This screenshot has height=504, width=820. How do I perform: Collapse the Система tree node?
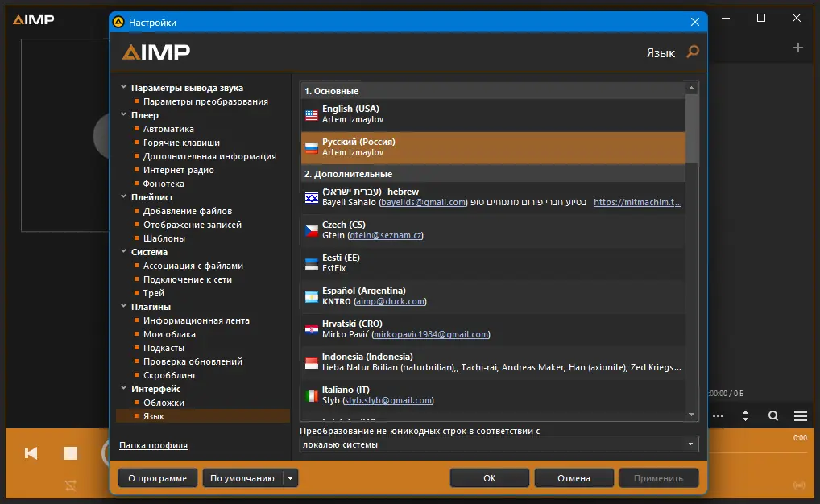coord(124,251)
